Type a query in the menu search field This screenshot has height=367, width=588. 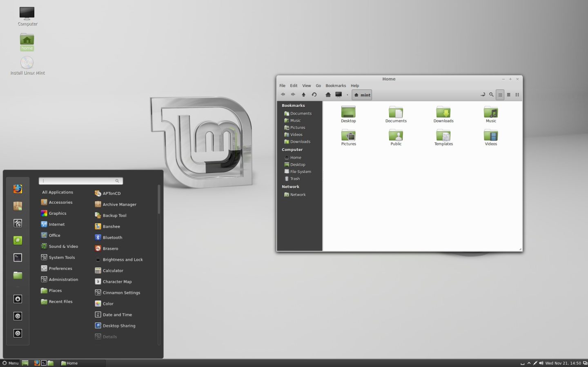tap(80, 180)
